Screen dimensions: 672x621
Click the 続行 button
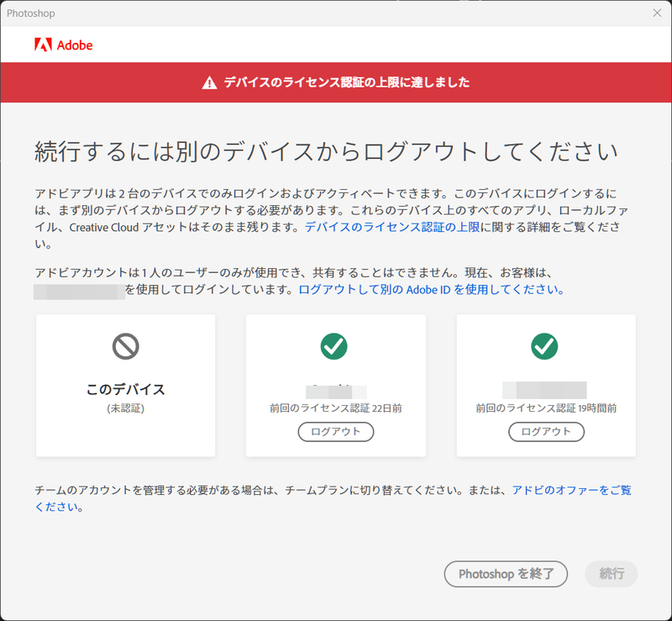(612, 574)
